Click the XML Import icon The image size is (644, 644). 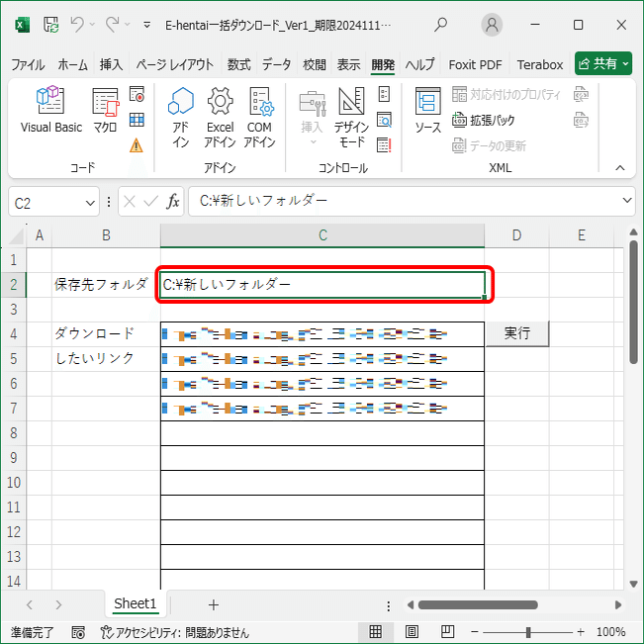581,94
